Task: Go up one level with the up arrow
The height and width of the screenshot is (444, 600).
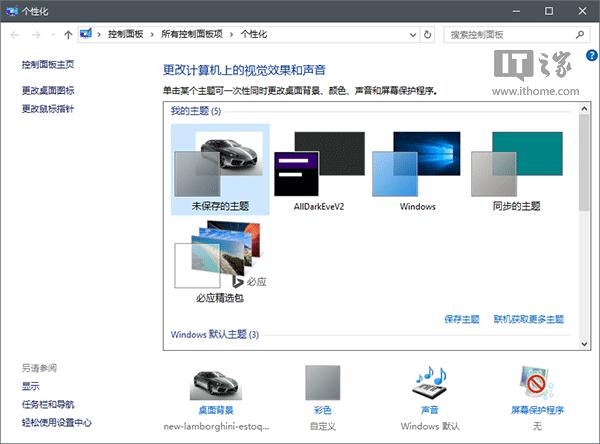Action: click(67, 34)
